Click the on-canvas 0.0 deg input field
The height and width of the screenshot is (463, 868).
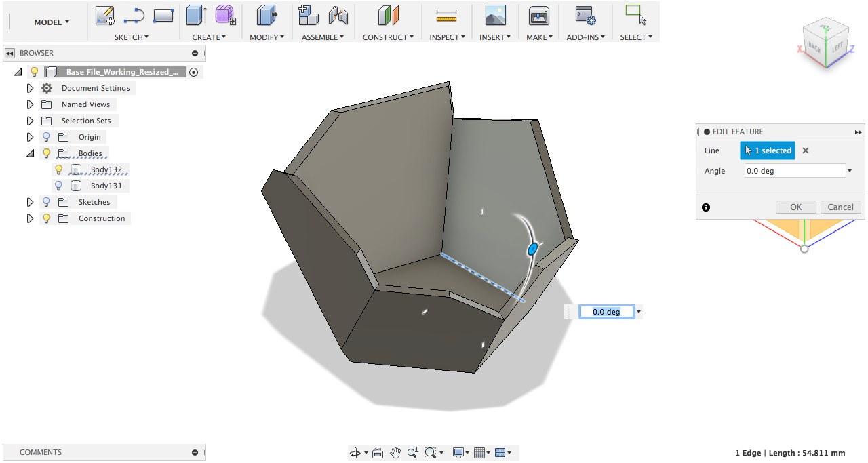coord(606,312)
